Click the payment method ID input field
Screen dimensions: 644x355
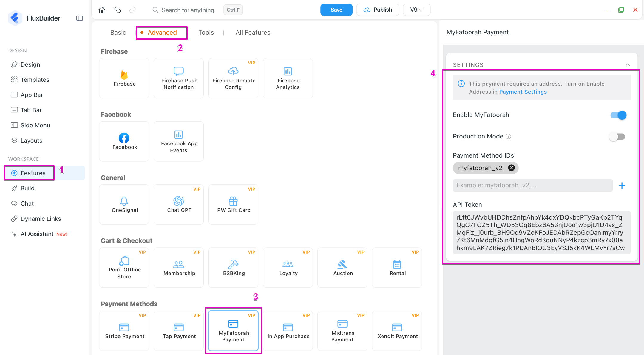(x=533, y=186)
